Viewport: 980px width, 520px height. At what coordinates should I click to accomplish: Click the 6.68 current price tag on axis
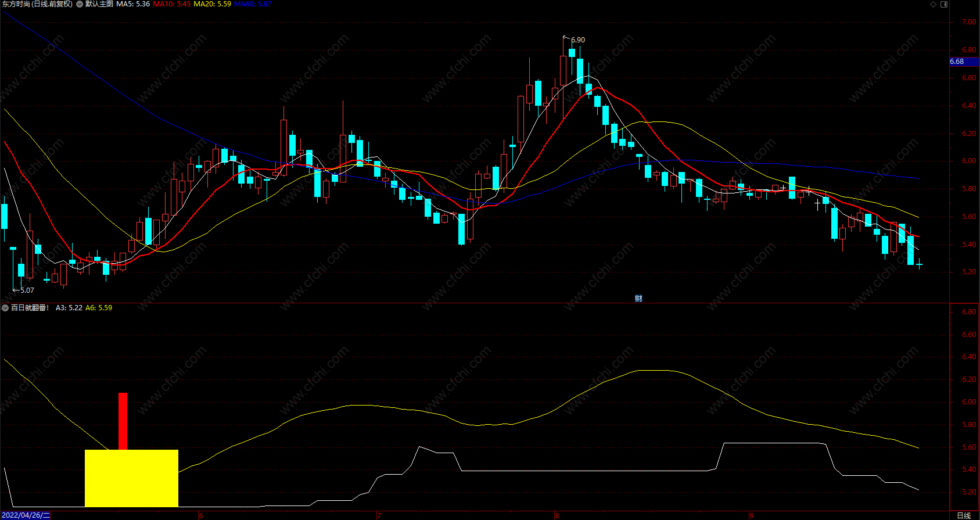[x=964, y=62]
